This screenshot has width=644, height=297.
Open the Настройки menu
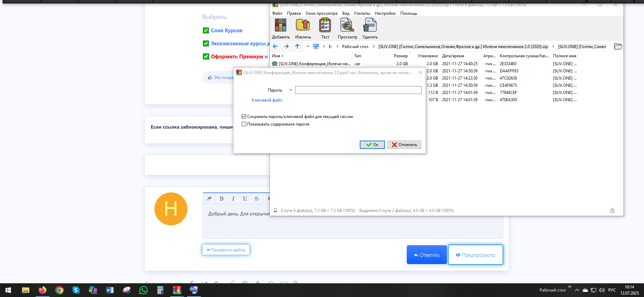tap(385, 13)
